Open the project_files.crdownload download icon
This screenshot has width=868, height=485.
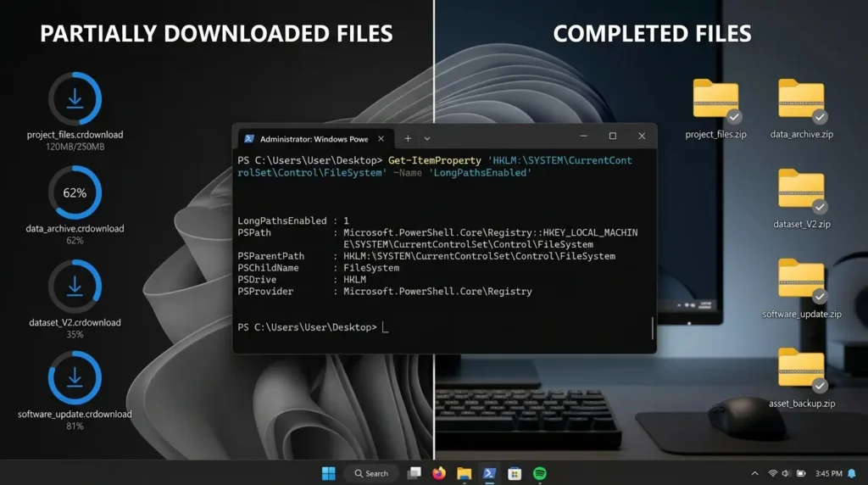75,98
